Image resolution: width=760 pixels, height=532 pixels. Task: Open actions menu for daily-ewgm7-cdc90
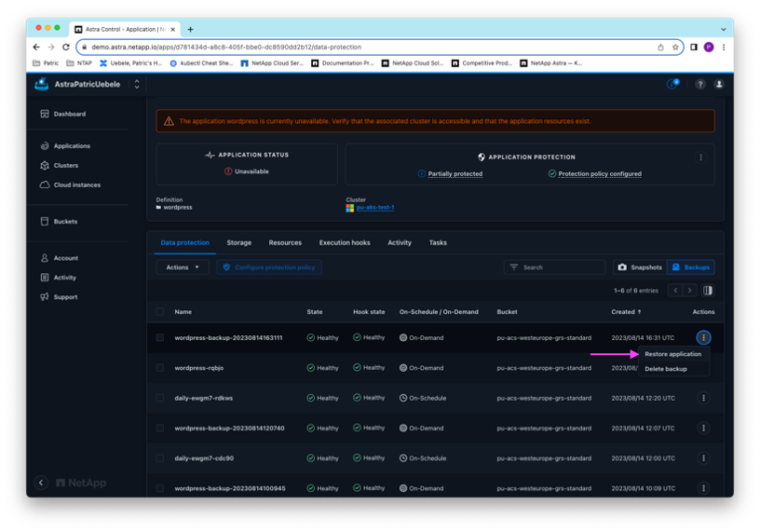(x=703, y=458)
